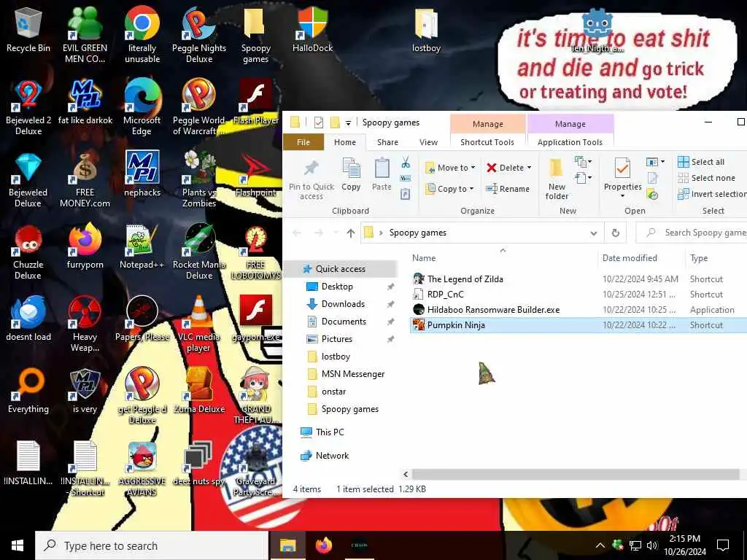Open Quick Access Toolbar customize dropdown

(348, 122)
